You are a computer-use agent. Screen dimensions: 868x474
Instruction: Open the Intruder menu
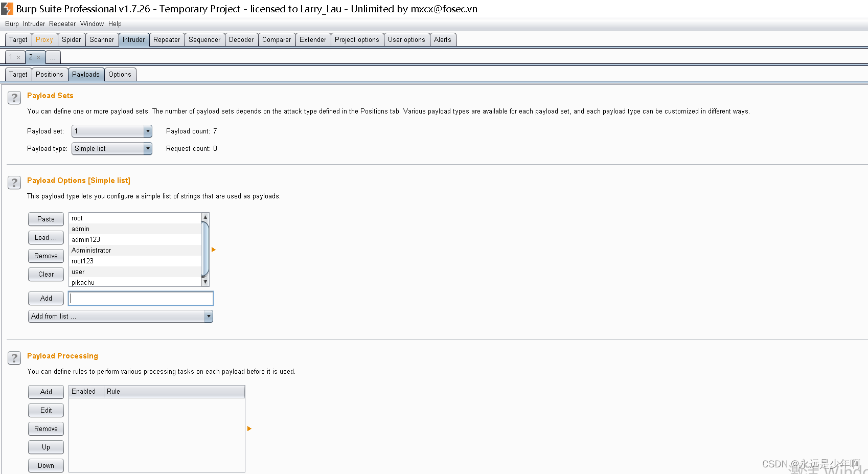tap(34, 24)
